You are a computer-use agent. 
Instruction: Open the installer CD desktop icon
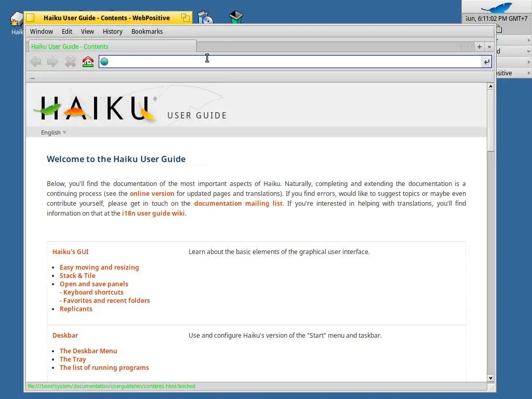[205, 17]
